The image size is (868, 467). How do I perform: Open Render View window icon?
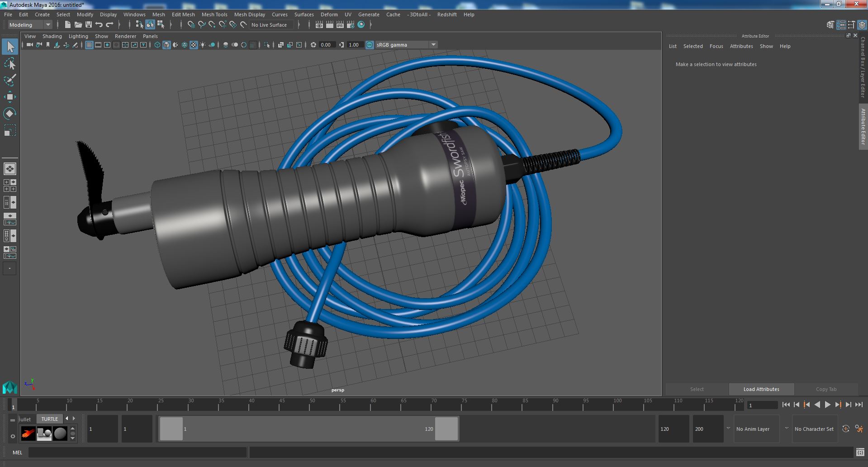coord(319,25)
